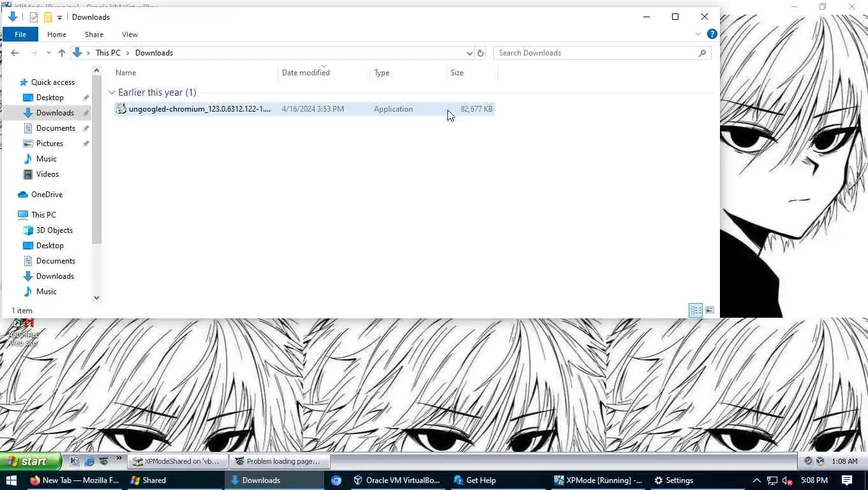Screen dimensions: 868x490
Task: Sort by the Type column header
Action: (x=408, y=73)
